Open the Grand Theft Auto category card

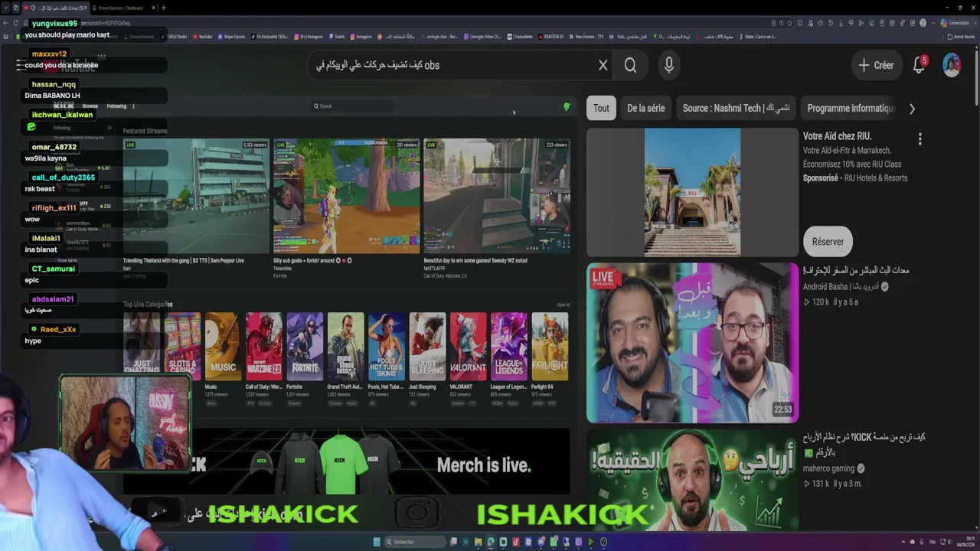345,347
